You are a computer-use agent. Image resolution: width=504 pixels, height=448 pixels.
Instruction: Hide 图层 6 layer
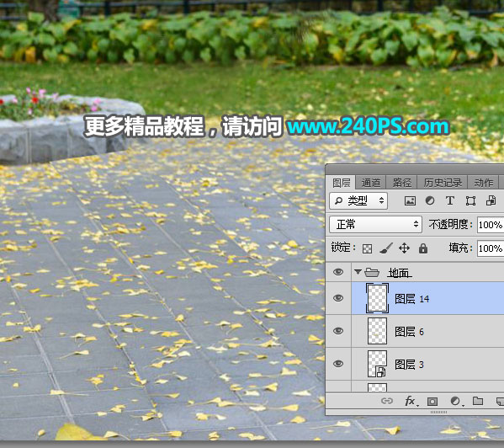click(337, 331)
